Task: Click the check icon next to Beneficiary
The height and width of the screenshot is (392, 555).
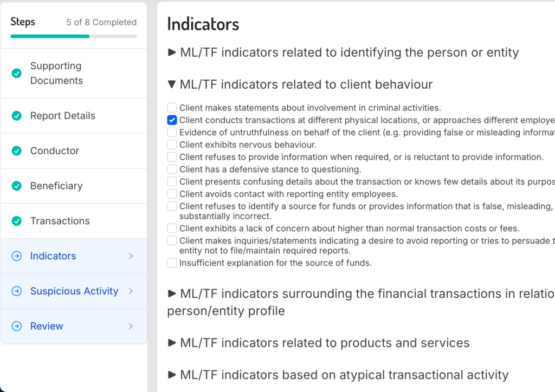Action: (17, 186)
